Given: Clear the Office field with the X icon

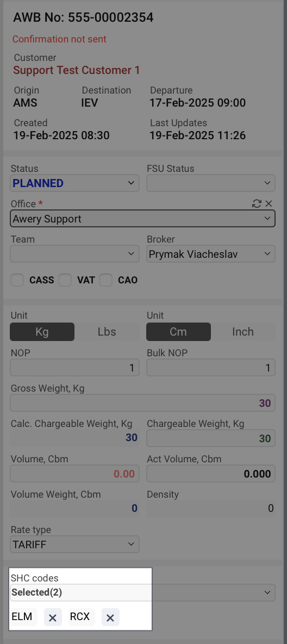Looking at the screenshot, I should point(269,203).
